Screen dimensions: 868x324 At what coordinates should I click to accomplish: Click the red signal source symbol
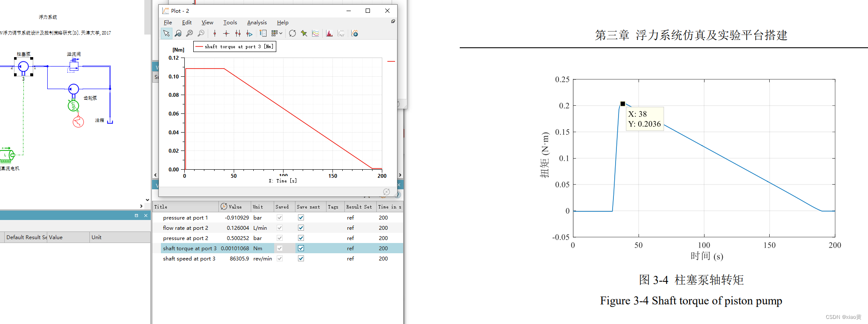coord(78,122)
